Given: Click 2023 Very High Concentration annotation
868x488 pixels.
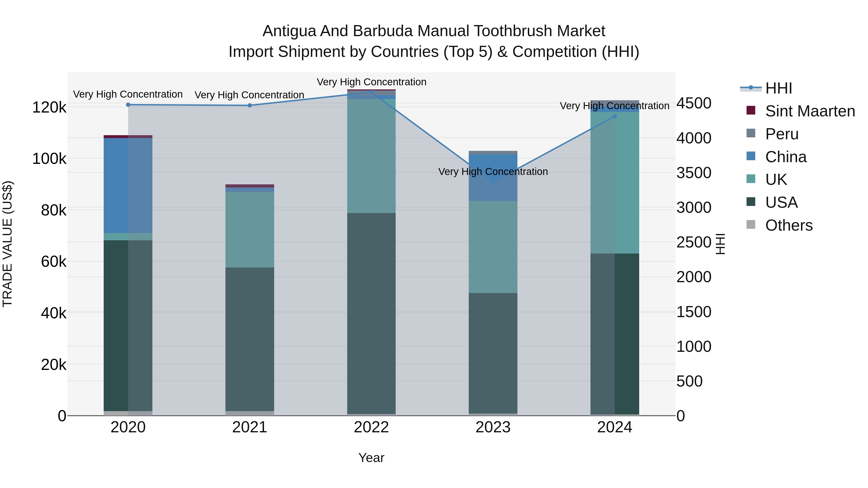Looking at the screenshot, I should pos(493,171).
